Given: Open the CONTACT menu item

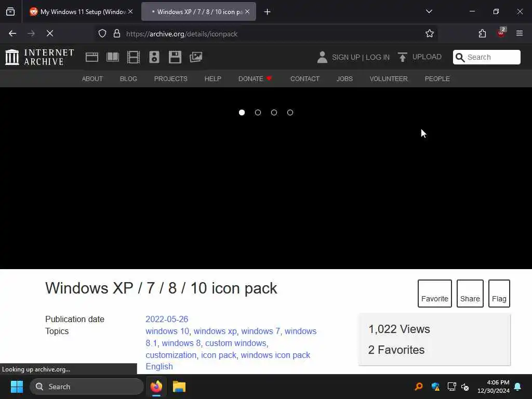Looking at the screenshot, I should 305,79.
